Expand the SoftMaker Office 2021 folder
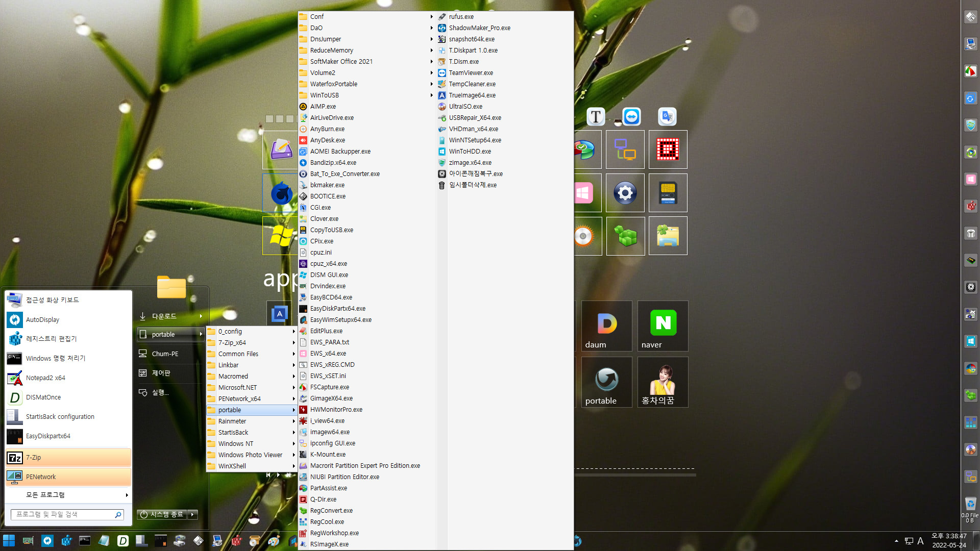This screenshot has height=551, width=980. [x=366, y=61]
